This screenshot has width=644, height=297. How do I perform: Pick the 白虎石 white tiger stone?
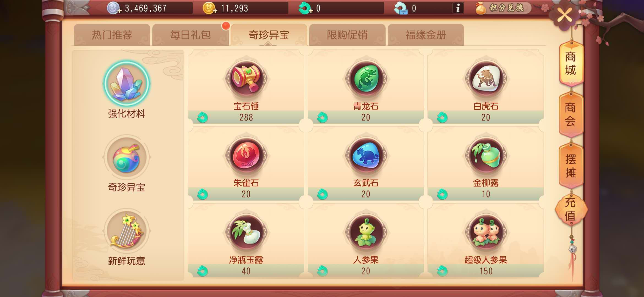coord(486,87)
